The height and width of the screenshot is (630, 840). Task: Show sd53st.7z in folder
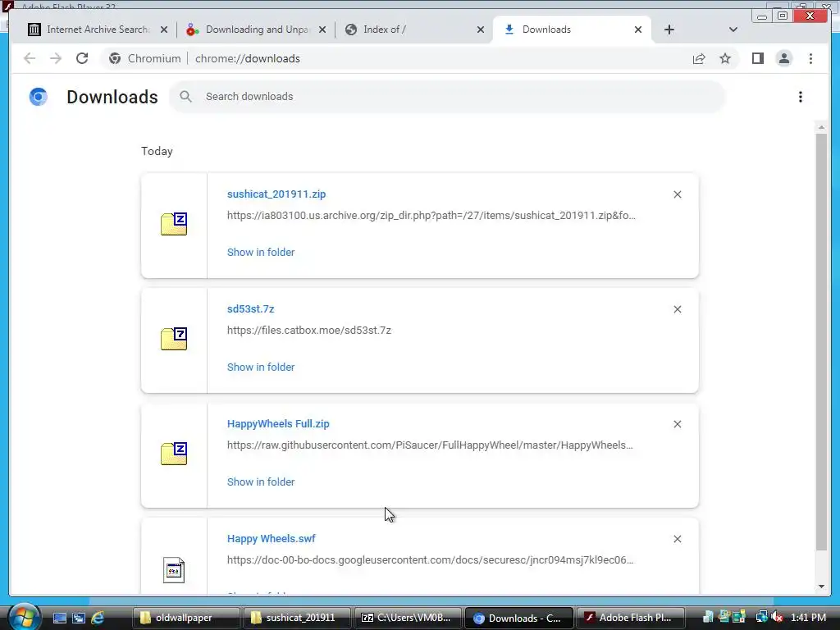coord(261,367)
